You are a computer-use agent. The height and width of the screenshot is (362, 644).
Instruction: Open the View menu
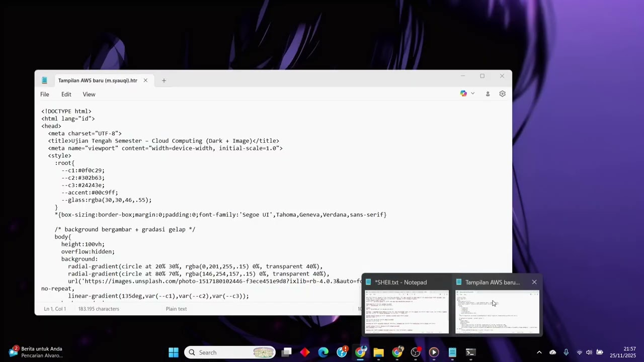tap(89, 95)
